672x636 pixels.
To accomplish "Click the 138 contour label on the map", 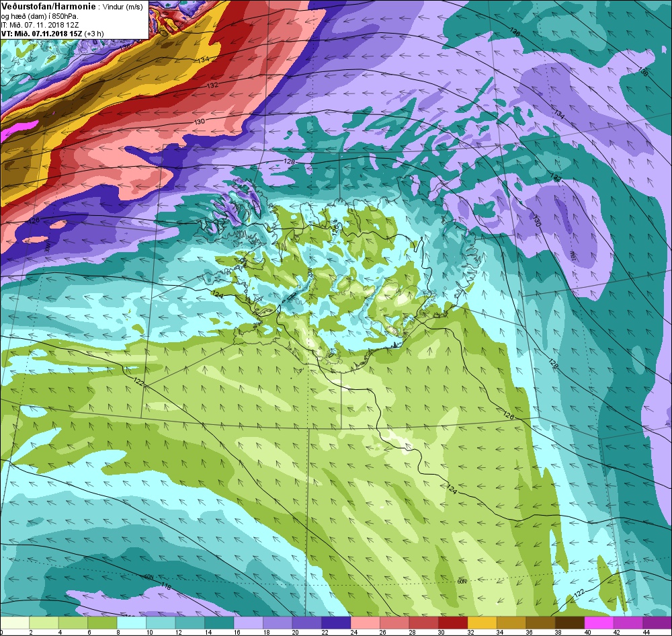I will [643, 72].
